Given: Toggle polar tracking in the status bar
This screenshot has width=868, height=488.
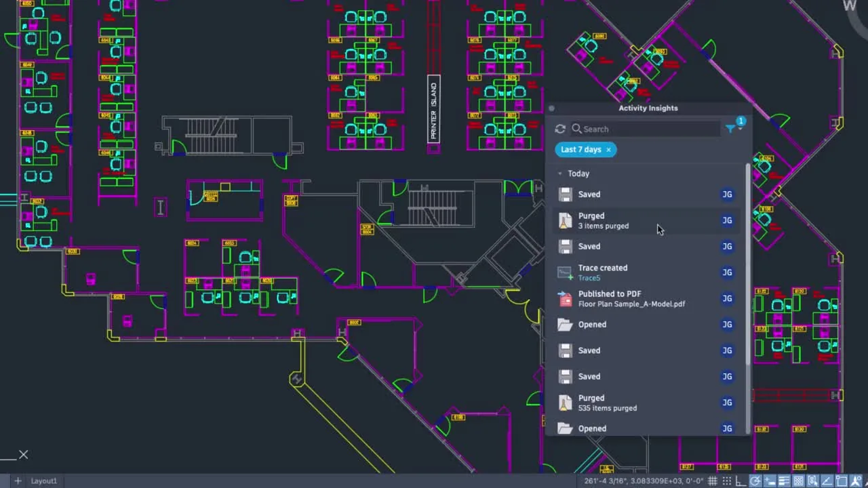Looking at the screenshot, I should (x=755, y=481).
